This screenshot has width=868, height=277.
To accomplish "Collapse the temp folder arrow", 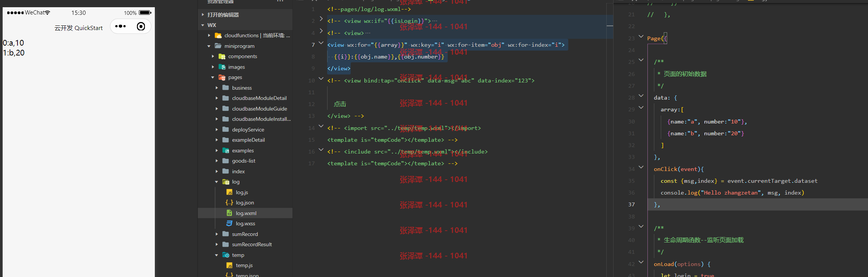I will (x=216, y=255).
